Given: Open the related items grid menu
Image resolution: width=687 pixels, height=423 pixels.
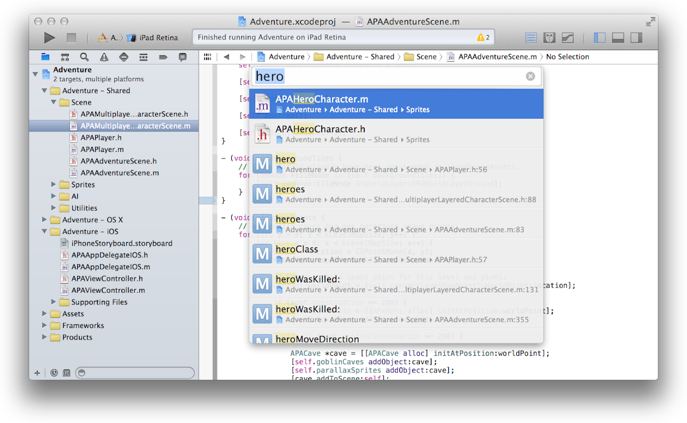Looking at the screenshot, I should pos(208,57).
